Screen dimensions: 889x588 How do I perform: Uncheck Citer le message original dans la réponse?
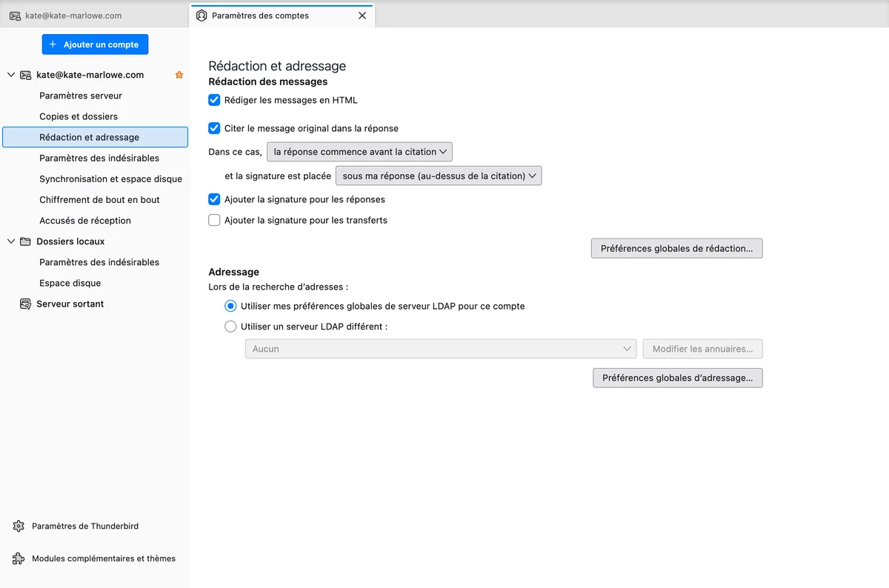click(214, 128)
